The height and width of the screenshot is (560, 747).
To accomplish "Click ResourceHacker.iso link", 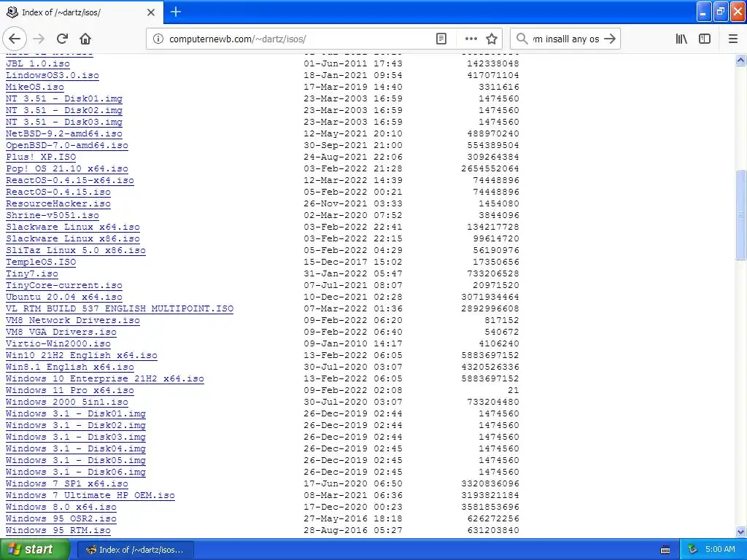I will coord(58,204).
